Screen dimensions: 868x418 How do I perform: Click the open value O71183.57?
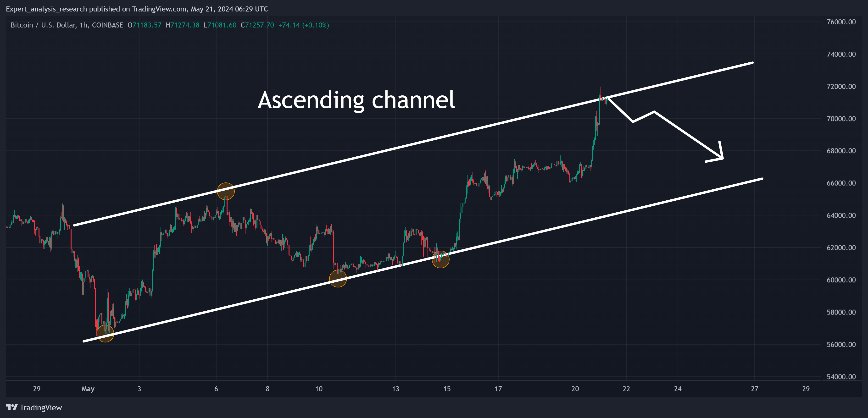point(145,25)
